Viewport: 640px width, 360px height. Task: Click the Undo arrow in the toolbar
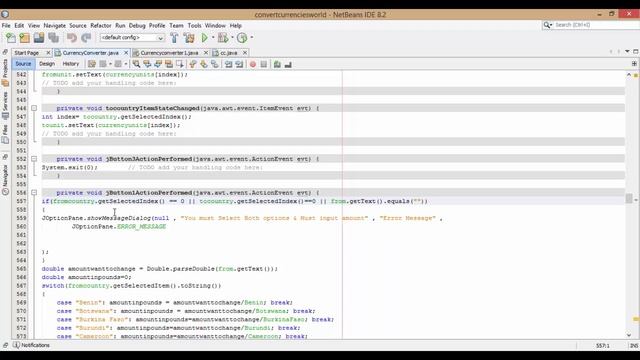[72, 38]
